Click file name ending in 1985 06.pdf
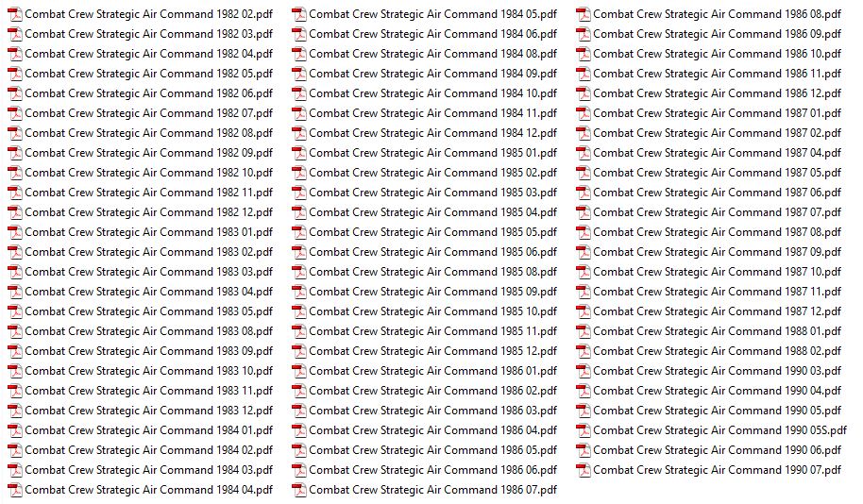 click(x=432, y=252)
